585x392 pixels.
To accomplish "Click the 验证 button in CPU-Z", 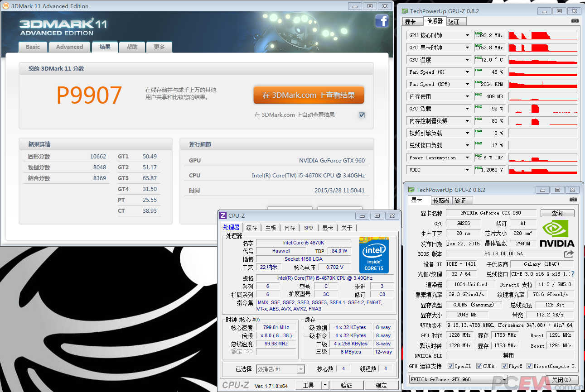I will [346, 385].
